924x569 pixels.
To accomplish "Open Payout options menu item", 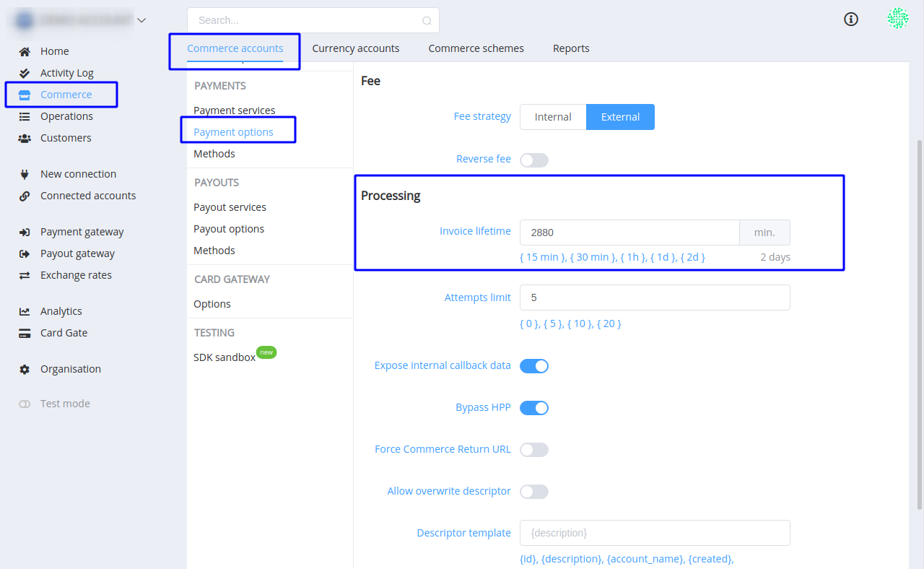I will 229,229.
